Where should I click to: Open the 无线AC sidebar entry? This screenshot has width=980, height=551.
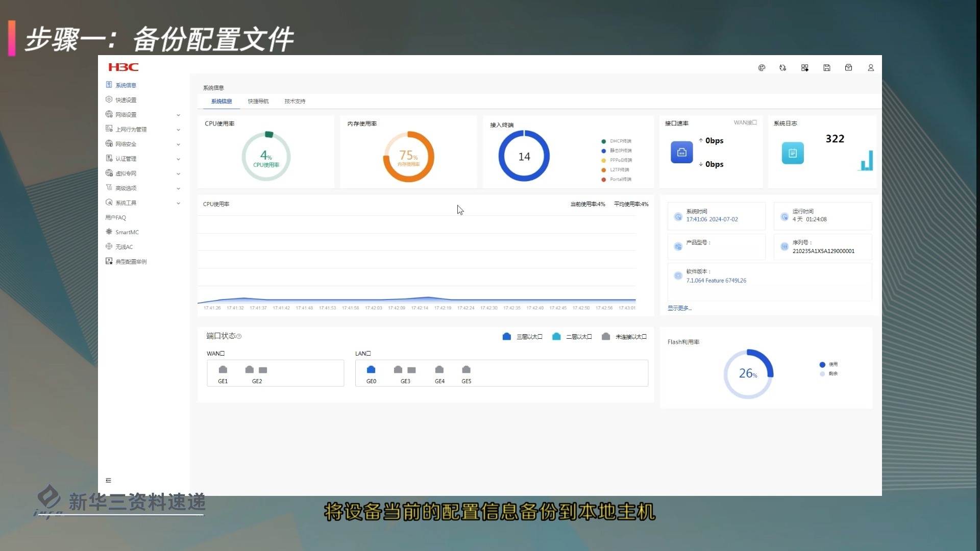click(x=122, y=246)
